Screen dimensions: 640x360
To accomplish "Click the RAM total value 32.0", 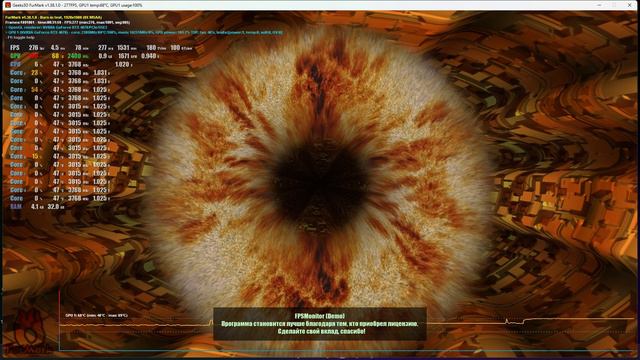I will coord(53,207).
